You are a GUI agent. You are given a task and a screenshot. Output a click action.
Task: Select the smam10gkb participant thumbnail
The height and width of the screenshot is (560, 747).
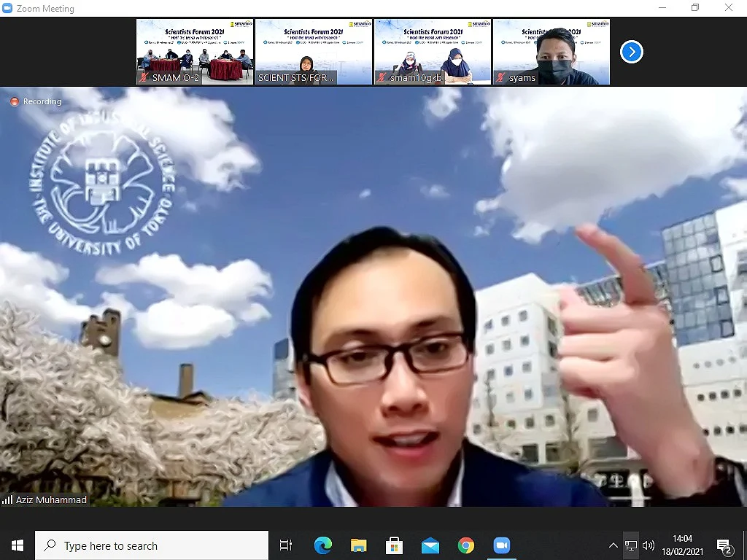433,52
